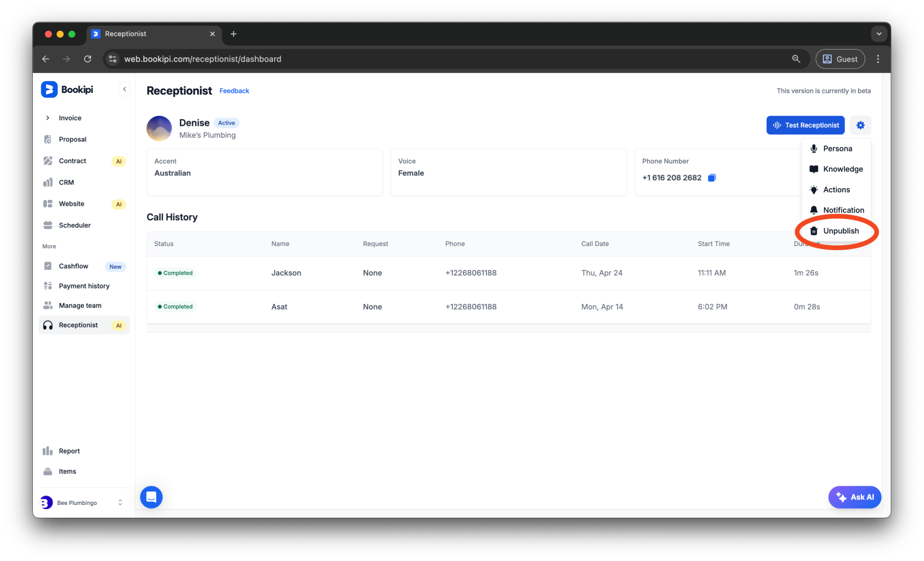Click the Bookipi logo icon
Screen dimensions: 924x561
point(49,89)
